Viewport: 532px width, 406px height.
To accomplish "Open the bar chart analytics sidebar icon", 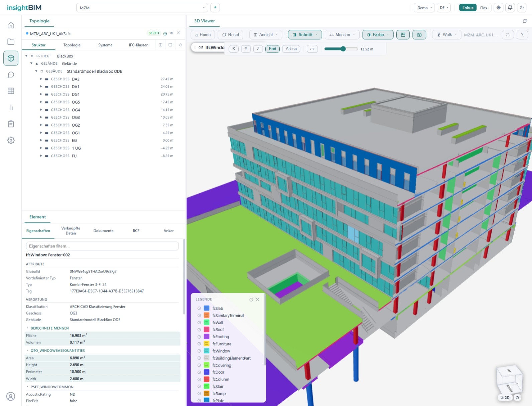I will click(11, 107).
